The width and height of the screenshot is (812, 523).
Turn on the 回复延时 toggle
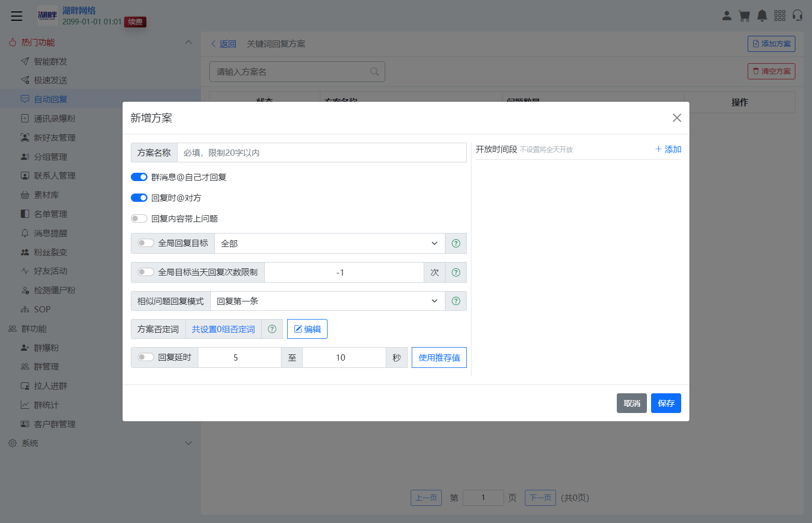point(145,357)
